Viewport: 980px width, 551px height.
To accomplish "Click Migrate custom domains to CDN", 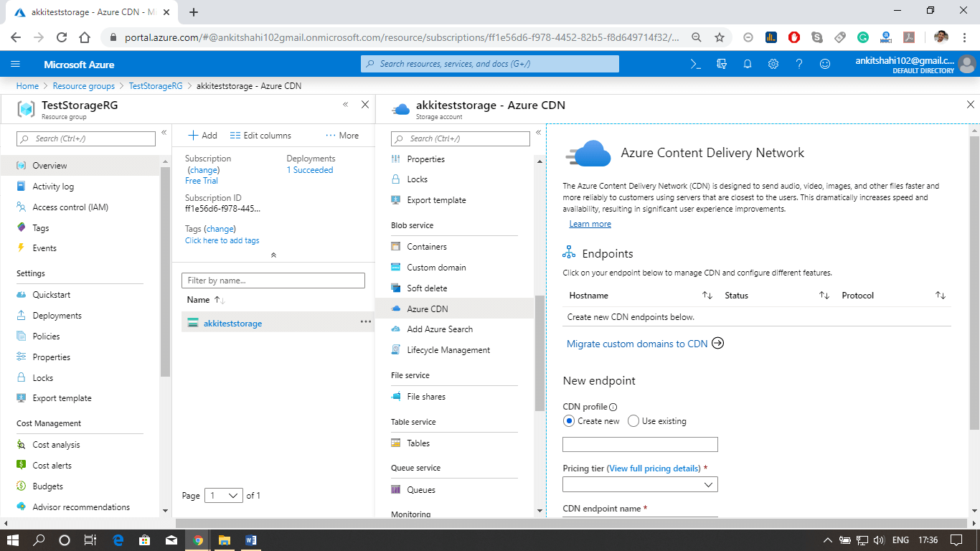I will click(x=645, y=344).
